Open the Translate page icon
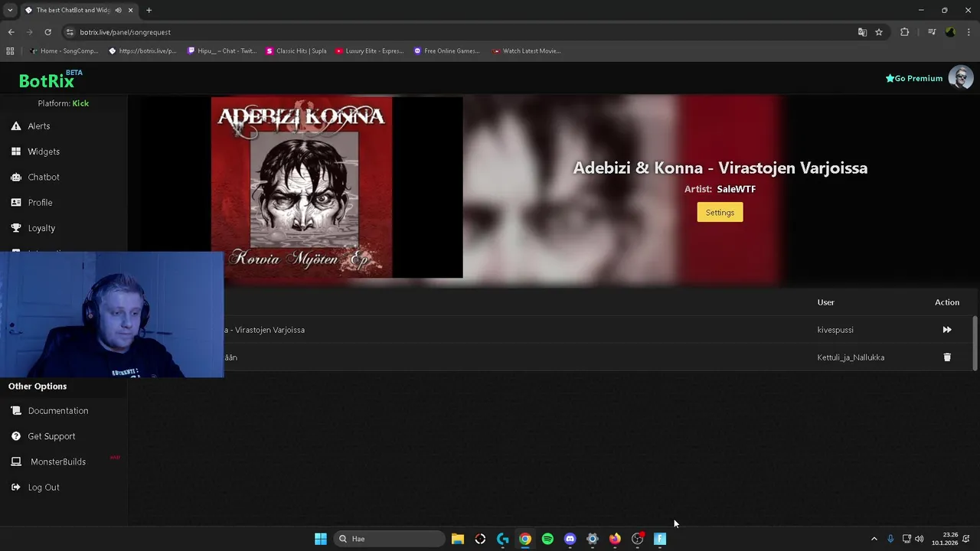Screen dimensions: 980x551 tap(862, 32)
